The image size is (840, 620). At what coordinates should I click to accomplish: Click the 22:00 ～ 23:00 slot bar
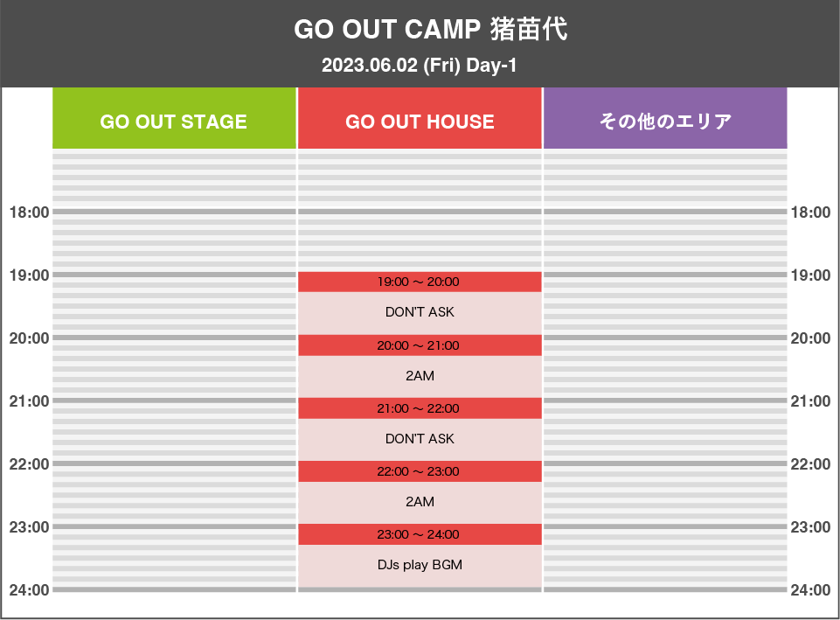pyautogui.click(x=420, y=471)
